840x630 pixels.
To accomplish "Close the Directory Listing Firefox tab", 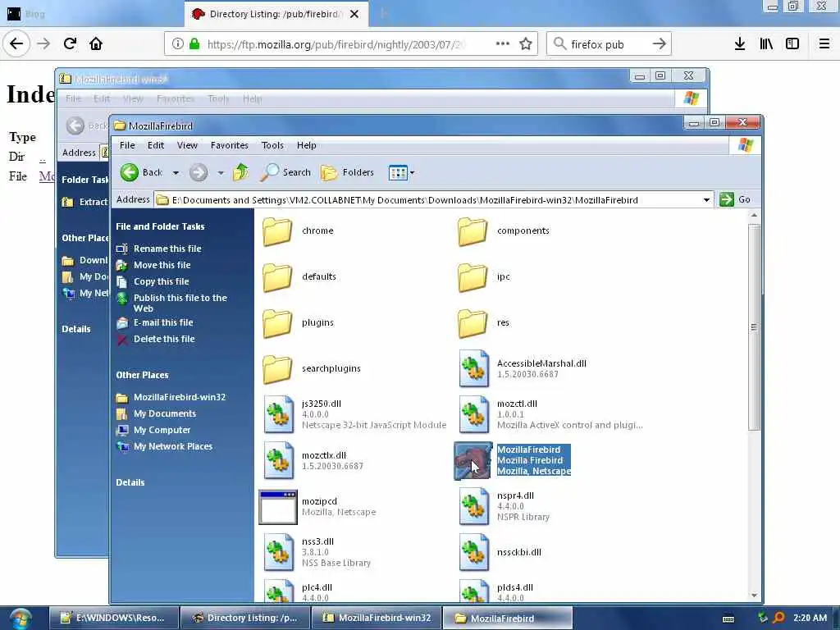I will (354, 14).
